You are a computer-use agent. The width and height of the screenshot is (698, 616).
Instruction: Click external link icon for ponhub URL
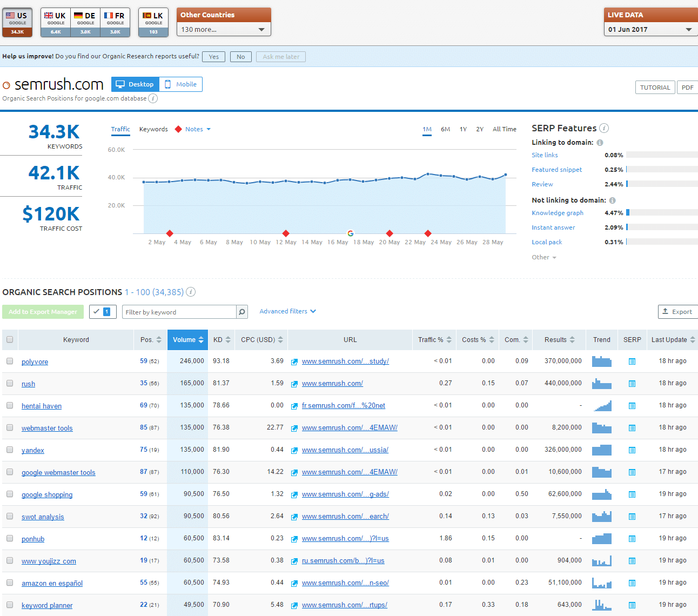tap(294, 539)
